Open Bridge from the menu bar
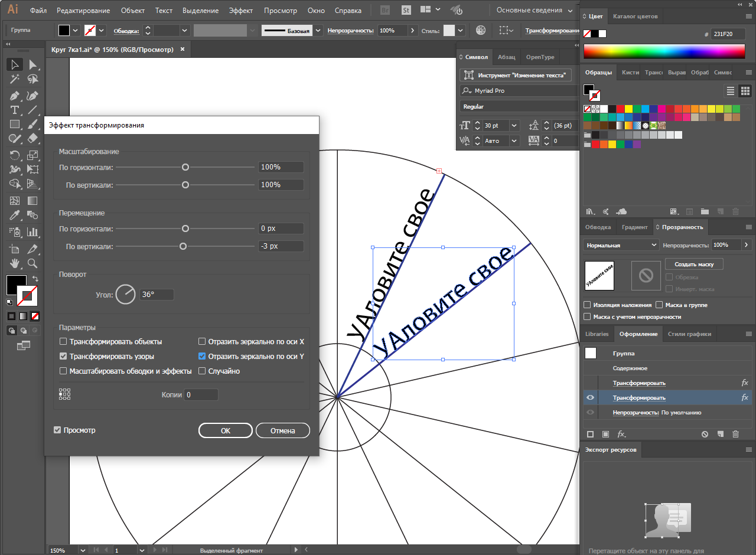The width and height of the screenshot is (756, 555). click(x=385, y=10)
